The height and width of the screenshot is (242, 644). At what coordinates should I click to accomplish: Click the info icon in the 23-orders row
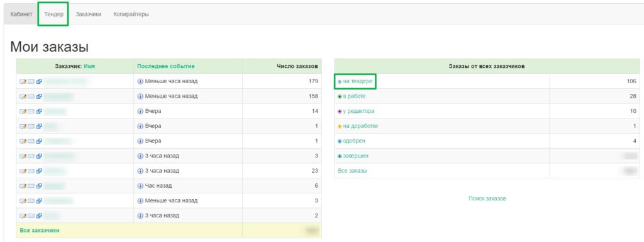[x=140, y=171]
